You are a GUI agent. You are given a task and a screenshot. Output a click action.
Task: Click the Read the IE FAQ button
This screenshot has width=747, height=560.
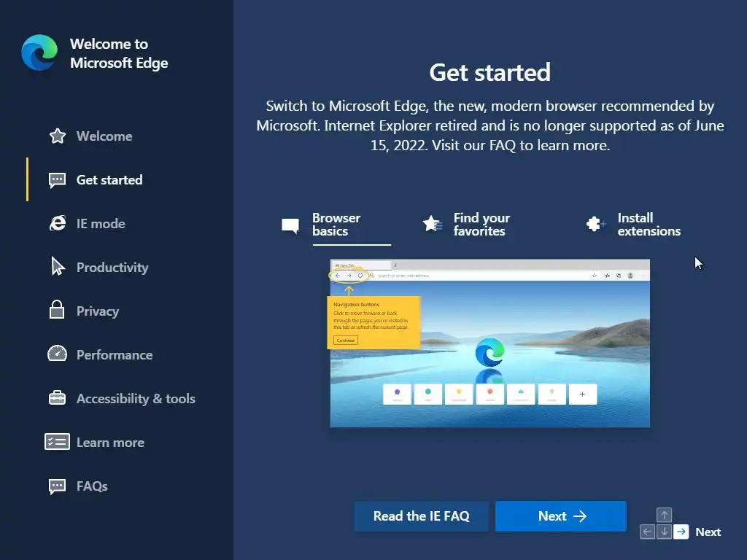coord(421,516)
